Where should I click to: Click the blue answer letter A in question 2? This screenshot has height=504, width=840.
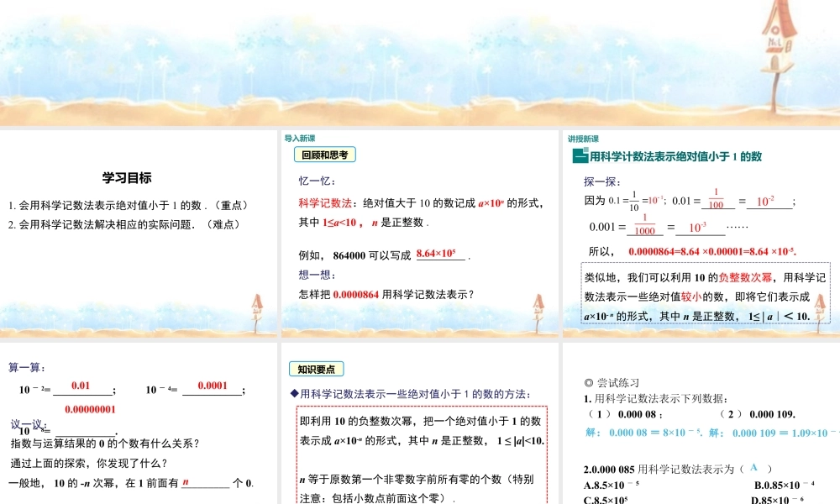coord(753,467)
